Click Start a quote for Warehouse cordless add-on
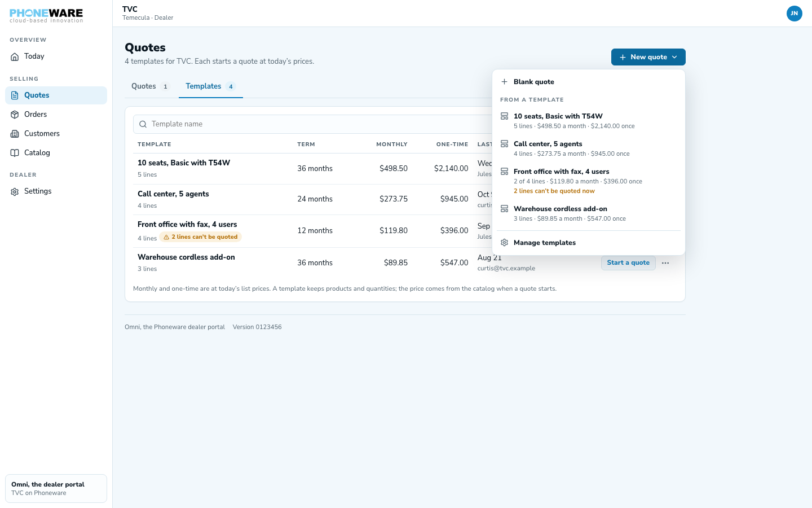 [x=628, y=263]
